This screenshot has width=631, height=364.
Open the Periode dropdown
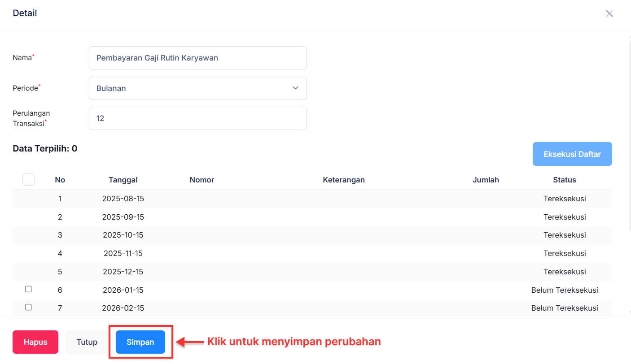tap(197, 88)
